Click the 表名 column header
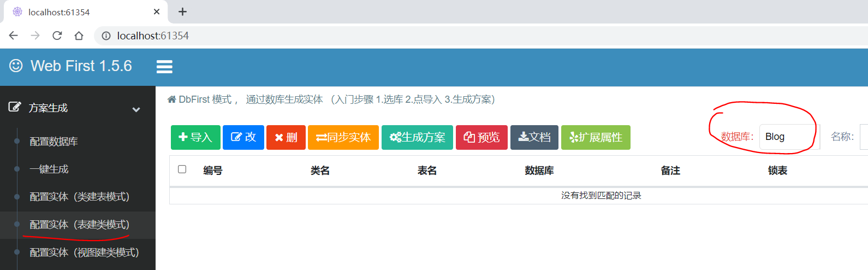The height and width of the screenshot is (270, 868). (x=427, y=171)
